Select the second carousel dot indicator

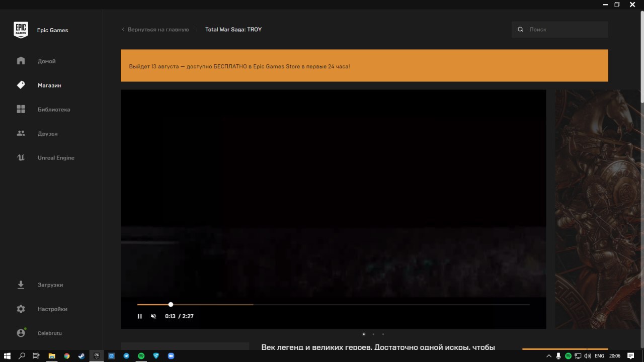(x=373, y=334)
